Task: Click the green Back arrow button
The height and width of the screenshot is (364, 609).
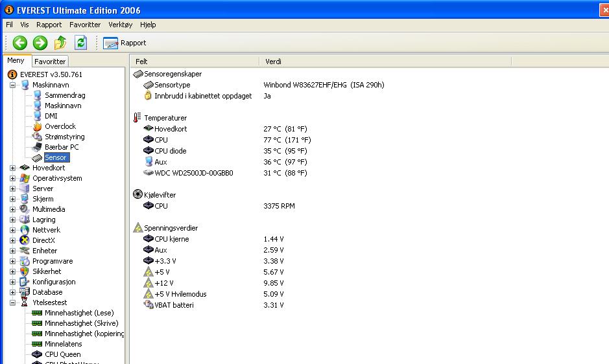Action: (20, 43)
